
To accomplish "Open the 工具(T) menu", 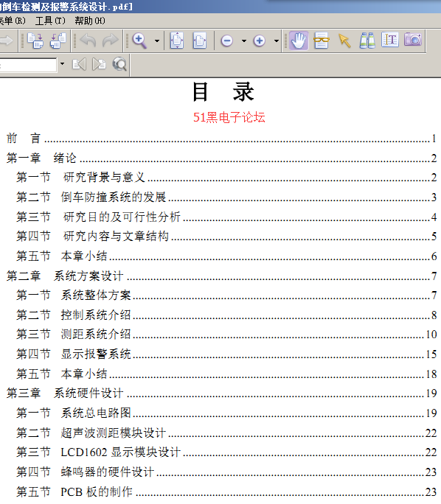I will 50,21.
